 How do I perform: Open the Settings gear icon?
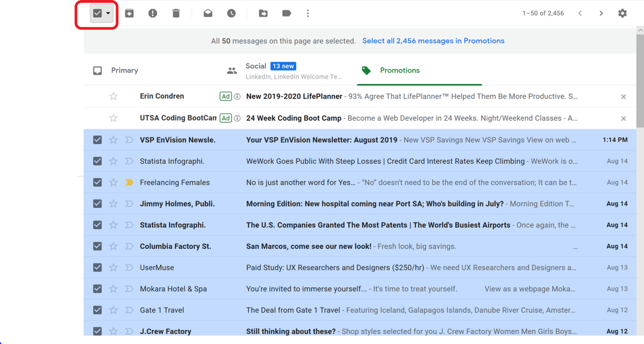pos(622,13)
